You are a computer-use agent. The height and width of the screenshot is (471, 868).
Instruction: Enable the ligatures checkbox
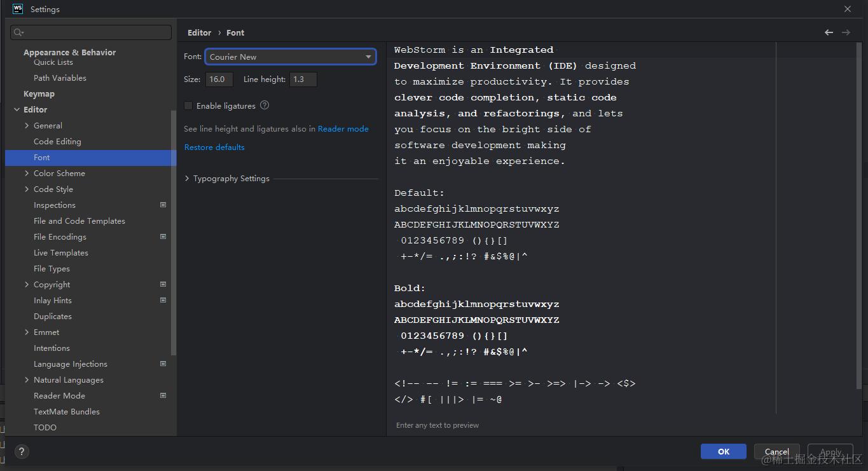click(188, 106)
